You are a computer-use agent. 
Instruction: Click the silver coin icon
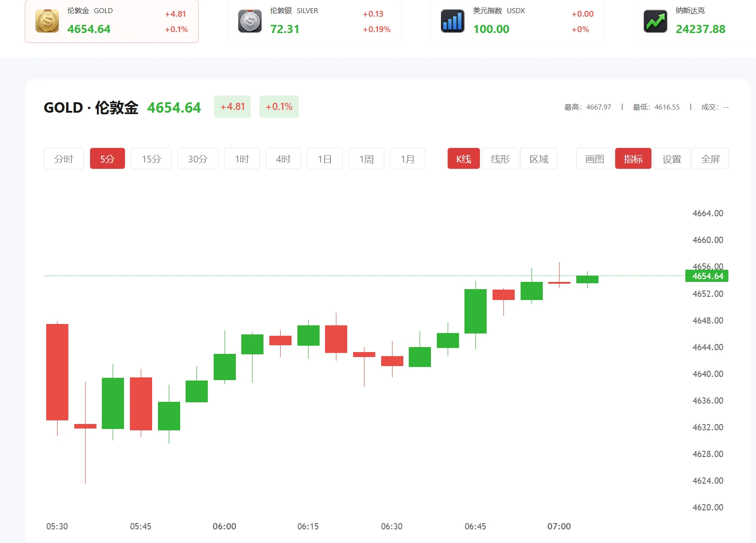tap(250, 21)
